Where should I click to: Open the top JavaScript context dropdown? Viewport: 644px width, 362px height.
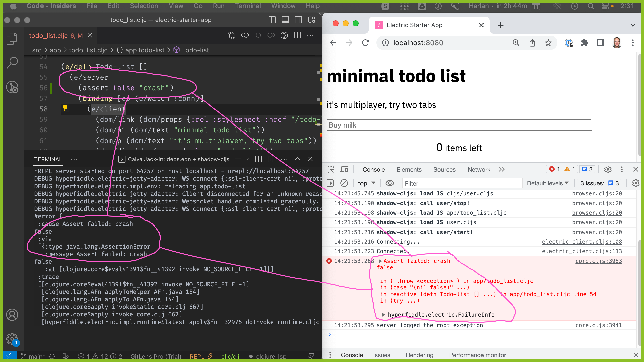pyautogui.click(x=366, y=183)
